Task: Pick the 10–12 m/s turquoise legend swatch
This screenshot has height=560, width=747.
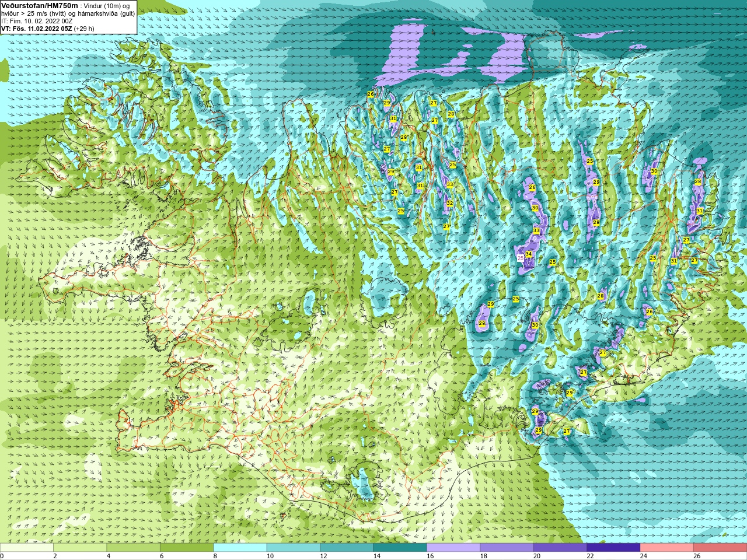Action: pos(294,548)
